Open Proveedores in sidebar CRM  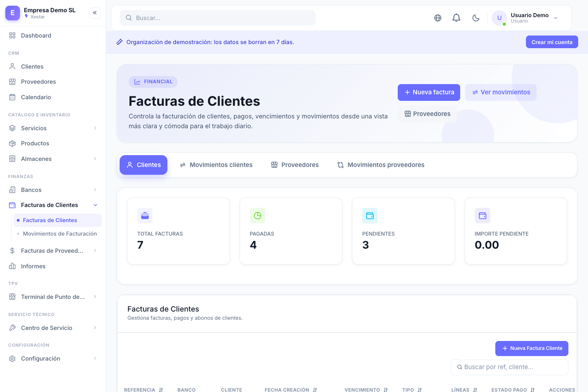(53, 82)
